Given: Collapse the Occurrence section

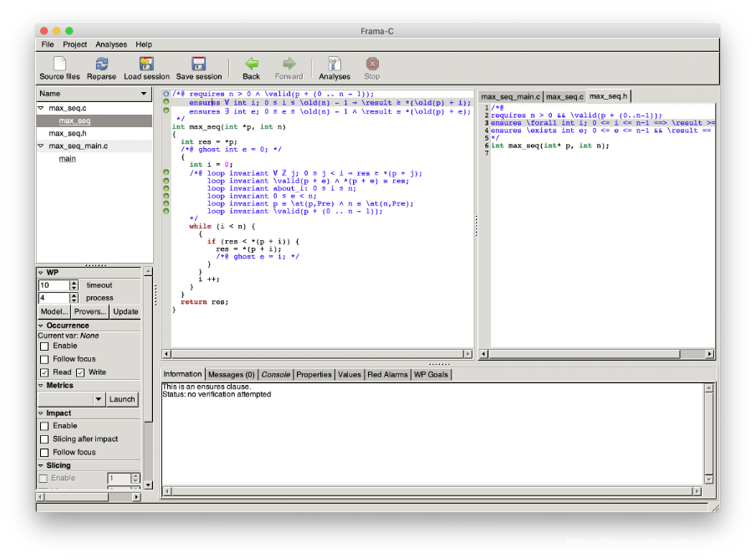Looking at the screenshot, I should coord(41,326).
